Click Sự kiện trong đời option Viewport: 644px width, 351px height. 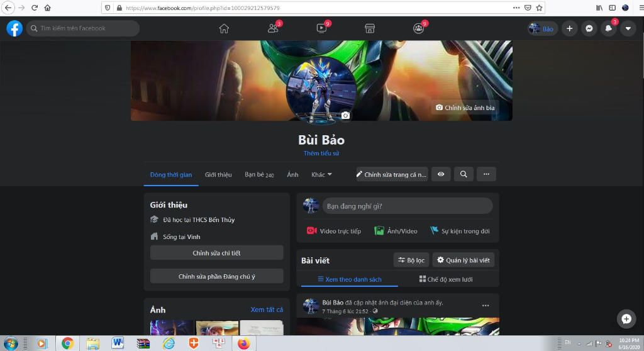click(460, 231)
